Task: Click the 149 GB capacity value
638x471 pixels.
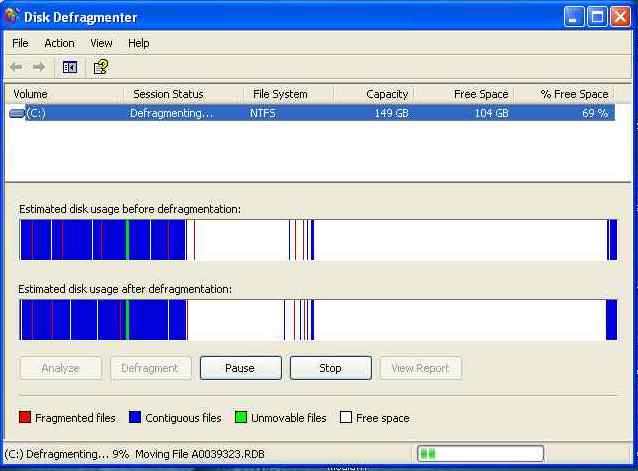Action: click(x=391, y=113)
